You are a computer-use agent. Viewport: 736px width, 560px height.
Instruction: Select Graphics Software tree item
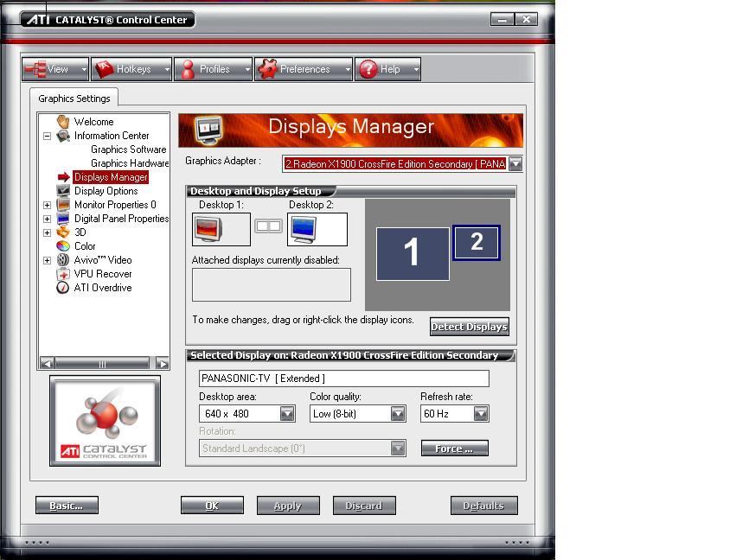click(129, 150)
